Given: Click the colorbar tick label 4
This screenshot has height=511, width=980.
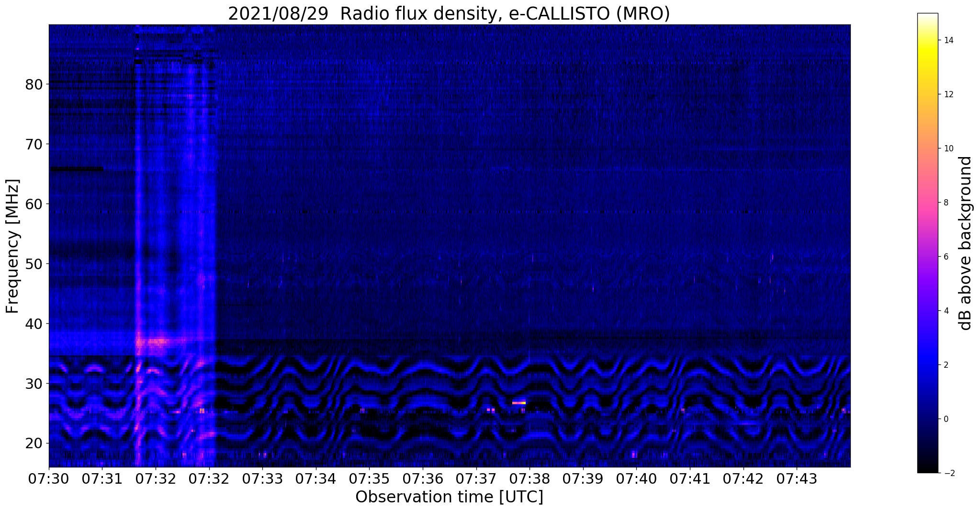Looking at the screenshot, I should [x=946, y=311].
